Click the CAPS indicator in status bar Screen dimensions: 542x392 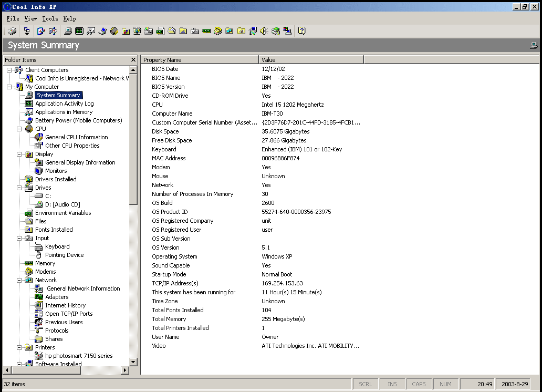(x=419, y=384)
